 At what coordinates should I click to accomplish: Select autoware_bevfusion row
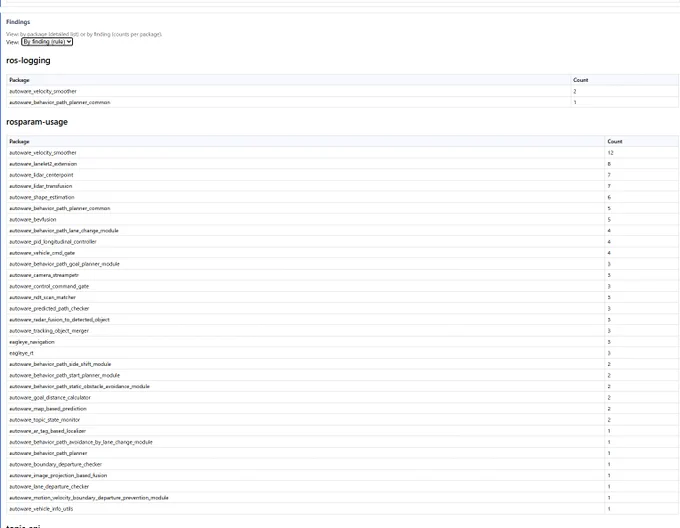click(x=343, y=219)
